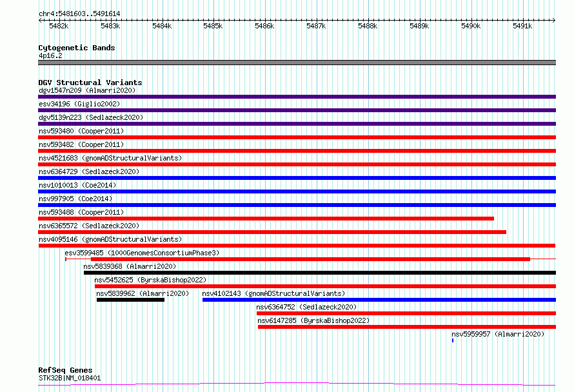The height and width of the screenshot is (392, 574).
Task: Open the dgv5139n223 (Sedlazeck2020) variant label
Action: (91, 117)
